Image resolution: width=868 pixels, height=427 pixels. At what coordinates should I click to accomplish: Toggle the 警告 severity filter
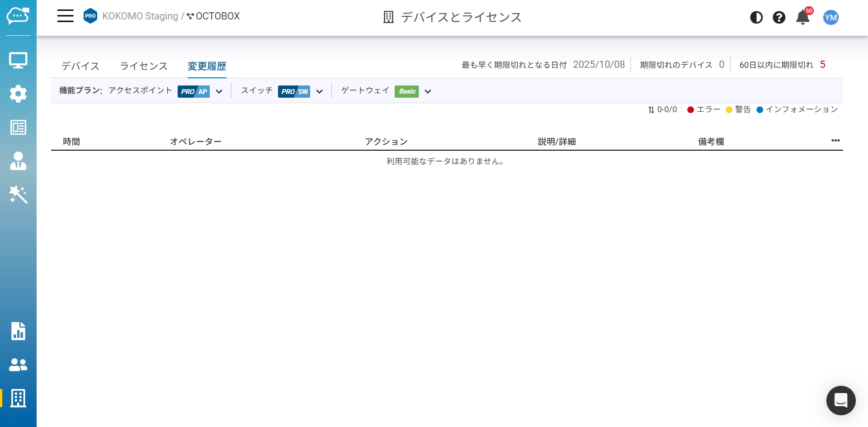point(738,109)
